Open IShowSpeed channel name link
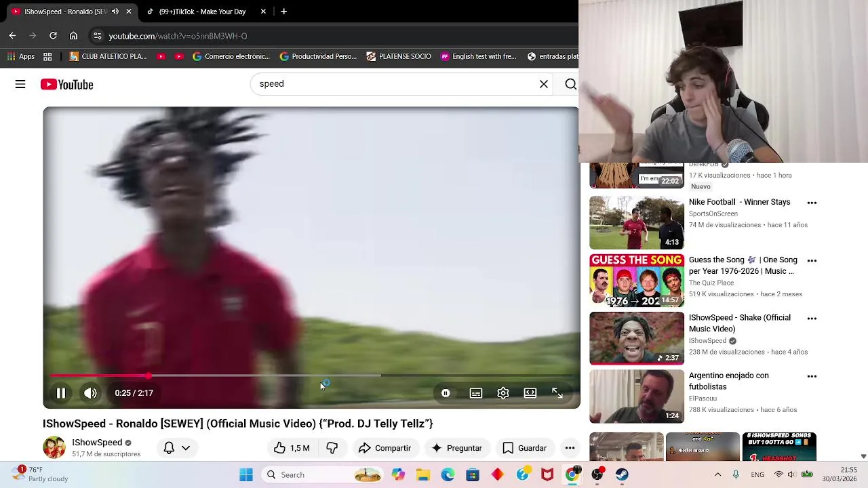 [x=97, y=443]
